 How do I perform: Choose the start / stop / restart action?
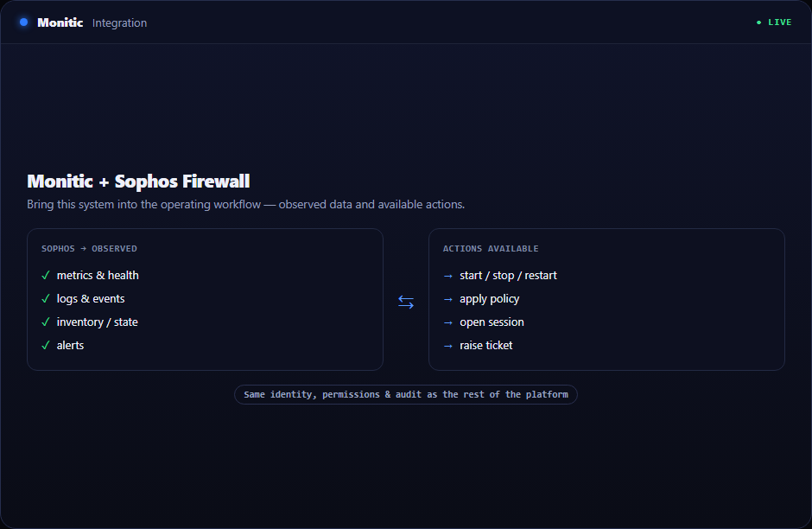coord(508,275)
